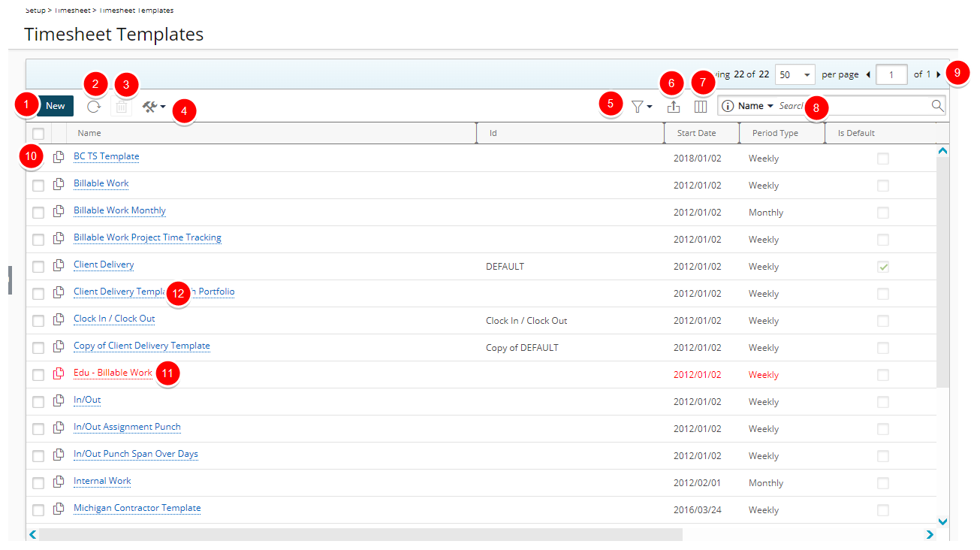Open the filter funnel dropdown
The width and height of the screenshot is (980, 550).
pos(641,107)
